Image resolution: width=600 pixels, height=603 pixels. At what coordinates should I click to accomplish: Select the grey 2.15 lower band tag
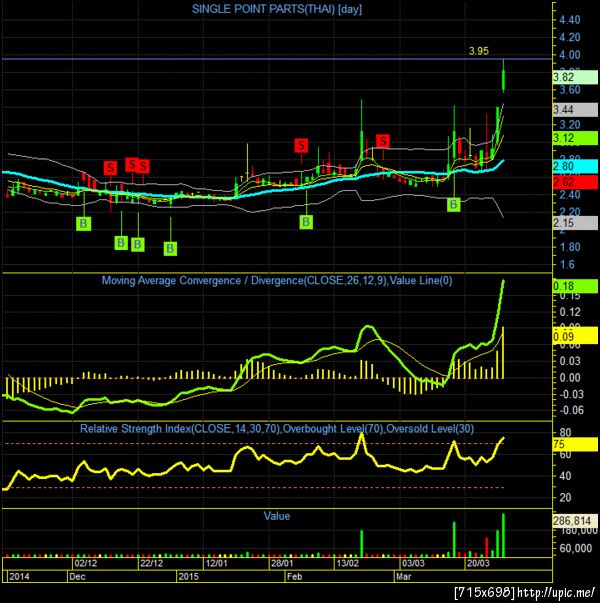(x=575, y=223)
